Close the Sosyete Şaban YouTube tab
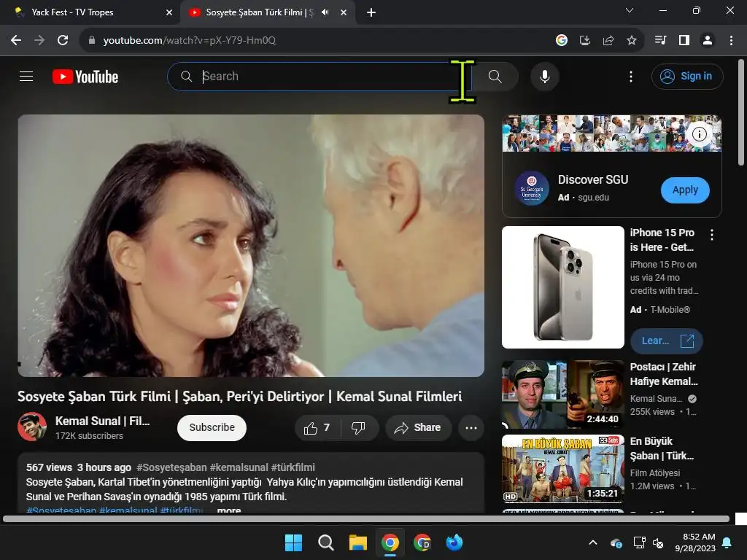The image size is (747, 560). pyautogui.click(x=344, y=12)
